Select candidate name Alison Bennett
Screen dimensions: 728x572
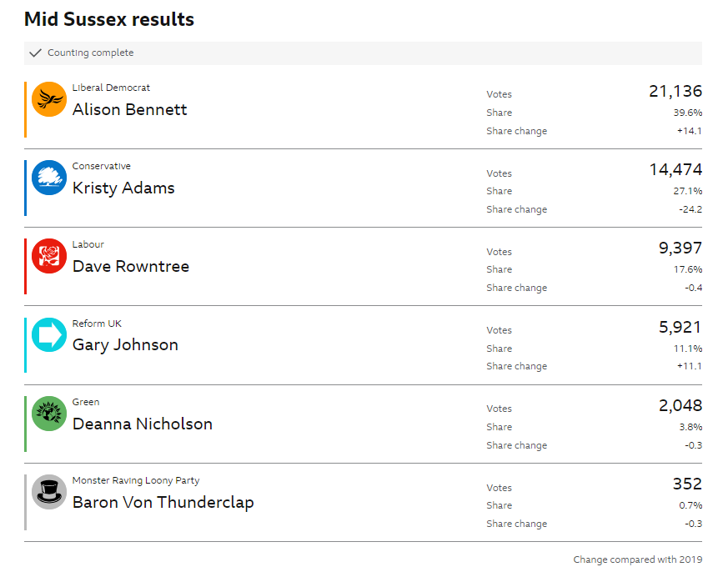(x=129, y=109)
